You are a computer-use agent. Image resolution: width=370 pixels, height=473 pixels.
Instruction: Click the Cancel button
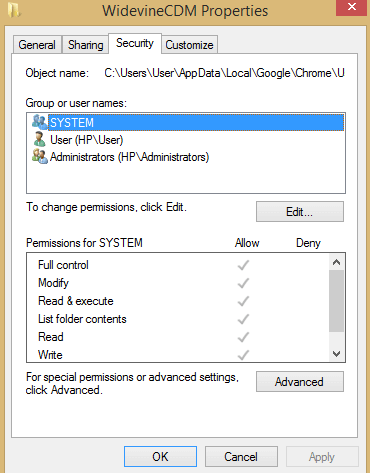(241, 457)
